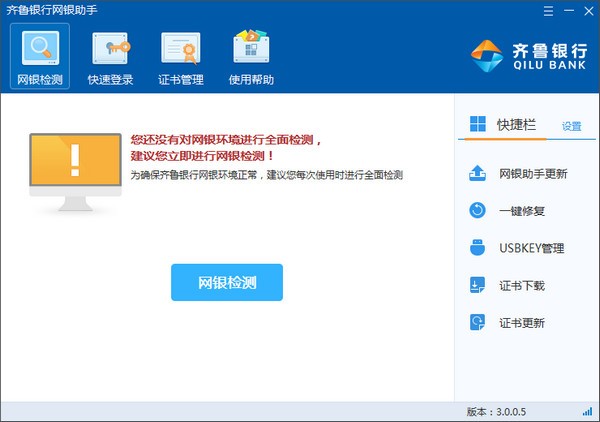
Task: Click gray hint 为确保齐鲁银行网银环境正常
Action: (x=194, y=175)
